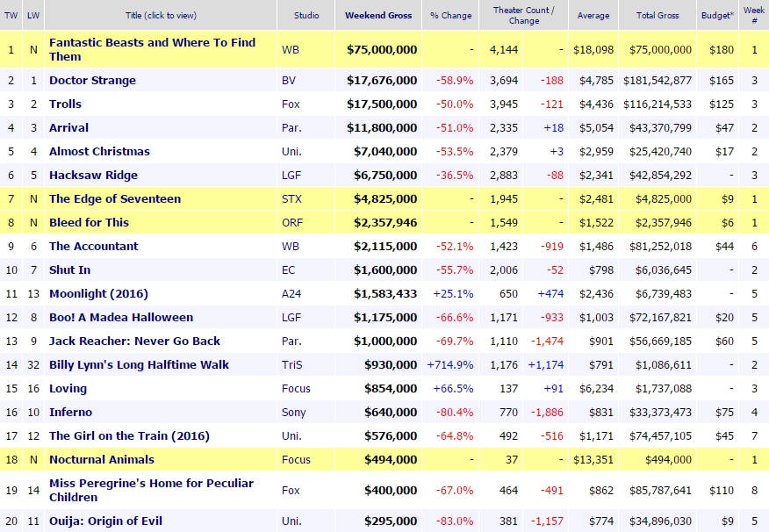The height and width of the screenshot is (532, 769).
Task: Select the Arrival title link
Action: coord(68,128)
